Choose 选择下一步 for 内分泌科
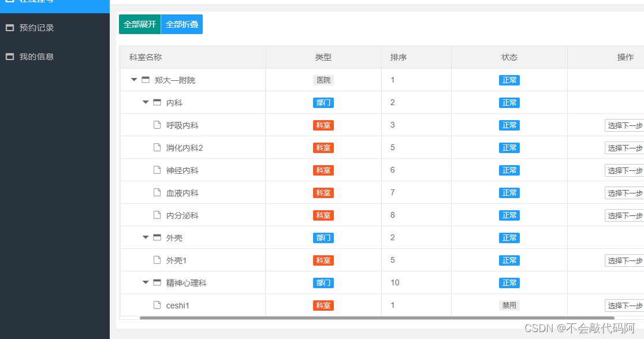644x339 pixels. pos(624,215)
